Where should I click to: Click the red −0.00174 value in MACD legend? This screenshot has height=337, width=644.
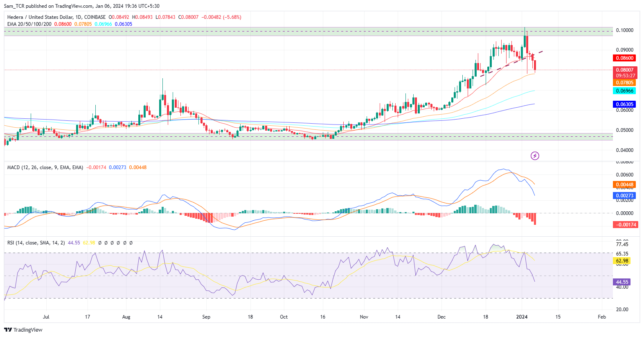click(96, 167)
